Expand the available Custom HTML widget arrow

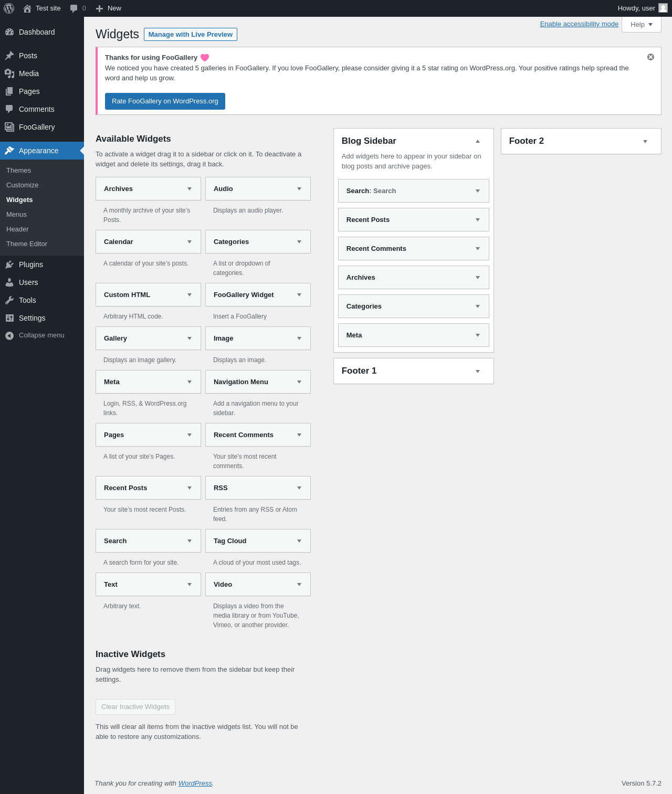pos(190,295)
